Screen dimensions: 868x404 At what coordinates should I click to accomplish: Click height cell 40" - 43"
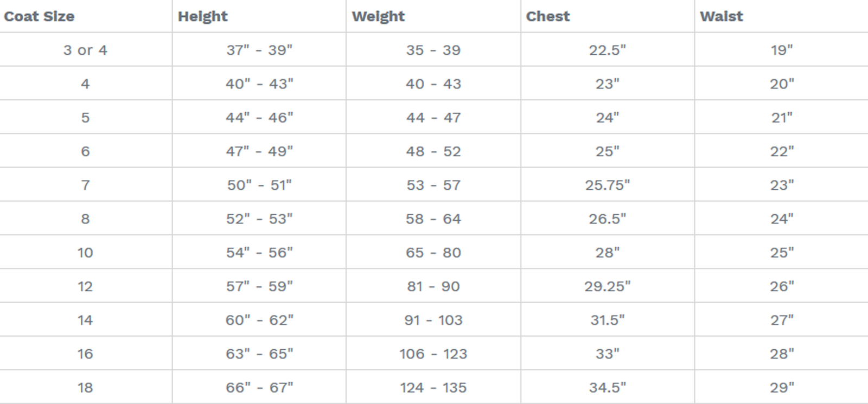coord(259,84)
